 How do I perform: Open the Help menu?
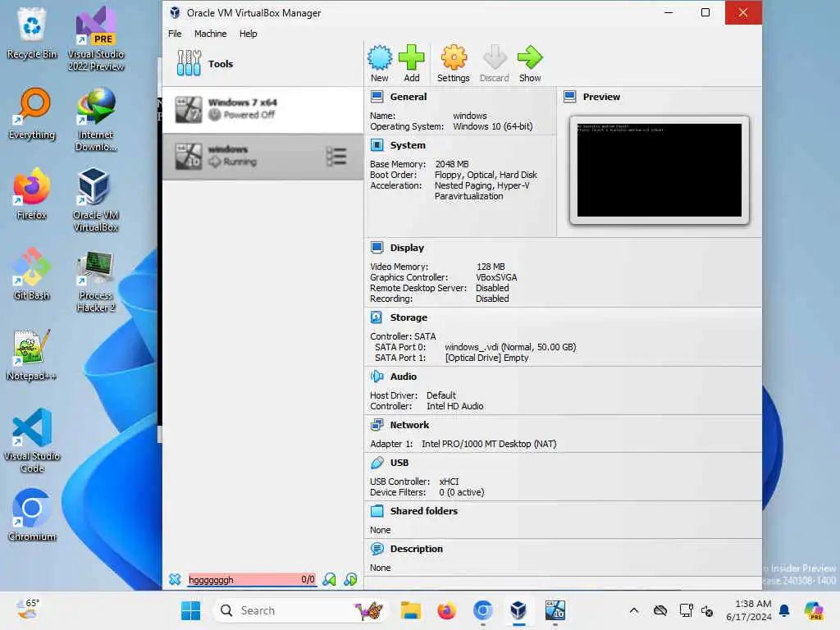coord(248,33)
